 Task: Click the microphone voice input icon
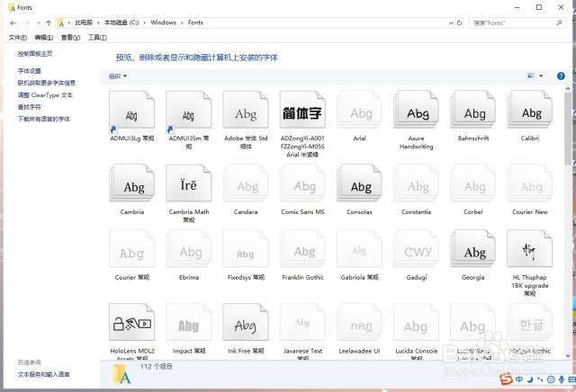tap(562, 379)
